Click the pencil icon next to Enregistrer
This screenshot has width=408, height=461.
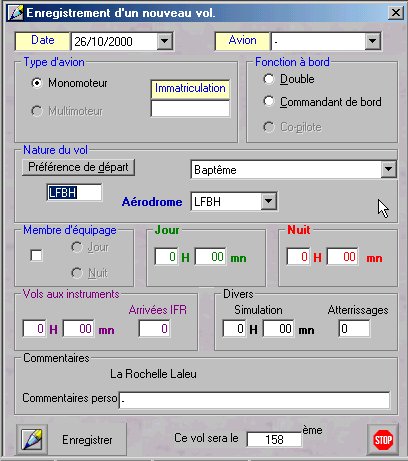[x=32, y=439]
